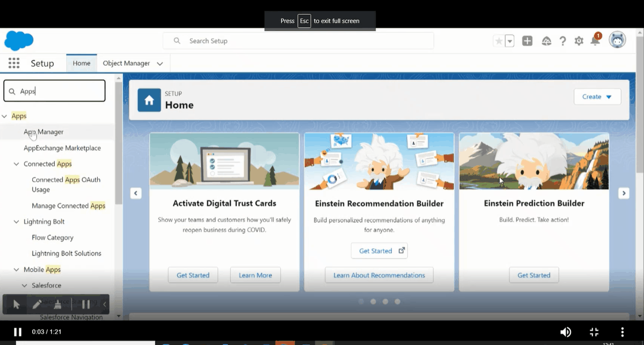Collapse the Mobile Apps node
The image size is (644, 345).
[x=16, y=270]
